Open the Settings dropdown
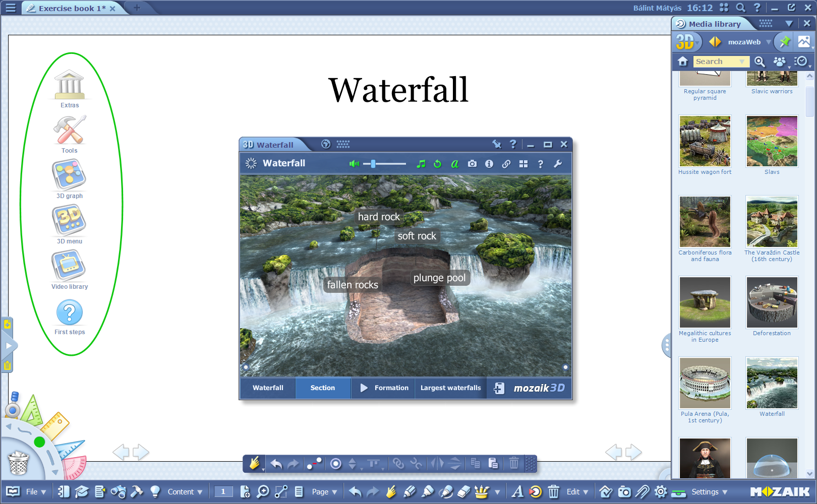 tap(709, 491)
